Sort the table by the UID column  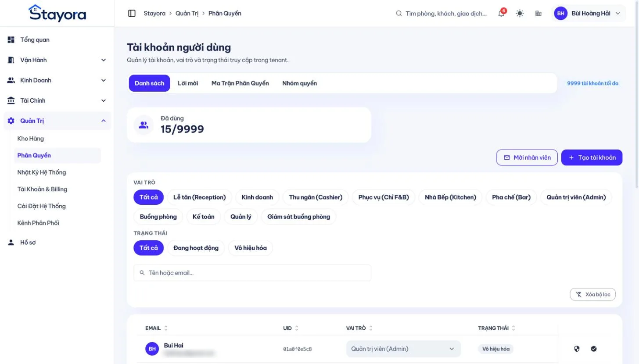[x=291, y=328]
